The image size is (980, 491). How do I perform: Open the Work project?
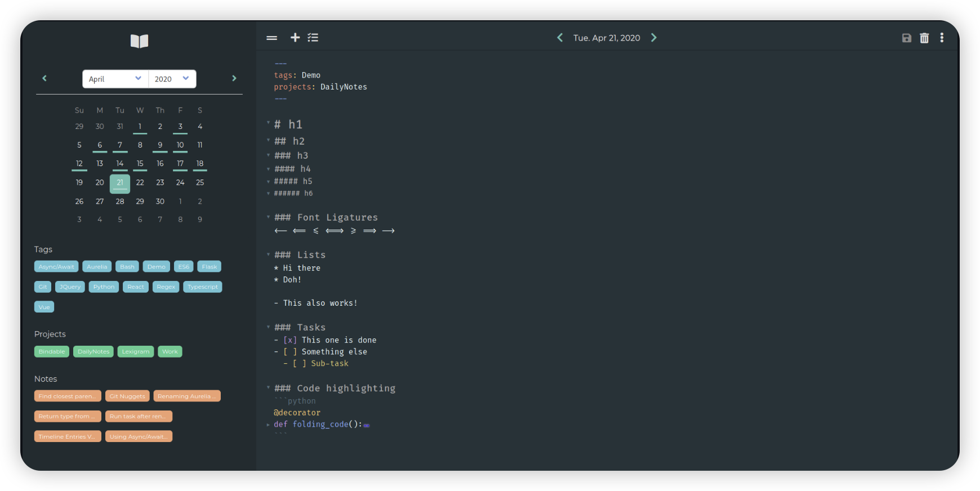[x=170, y=352]
